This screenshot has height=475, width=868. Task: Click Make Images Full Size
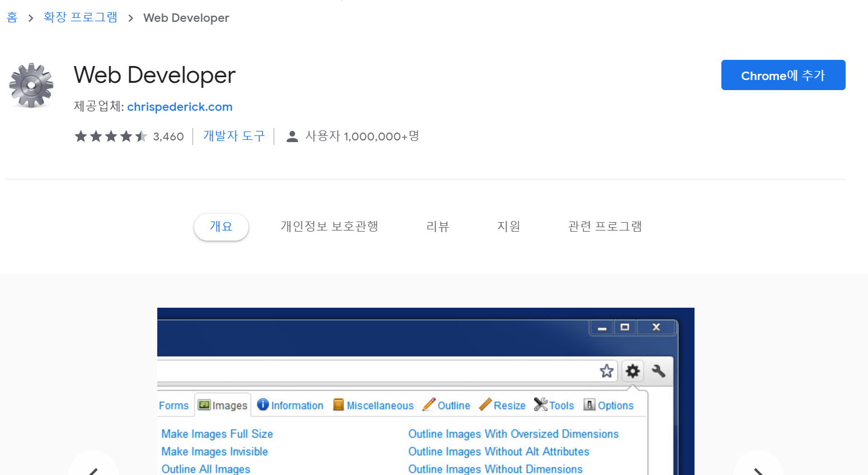tap(217, 434)
